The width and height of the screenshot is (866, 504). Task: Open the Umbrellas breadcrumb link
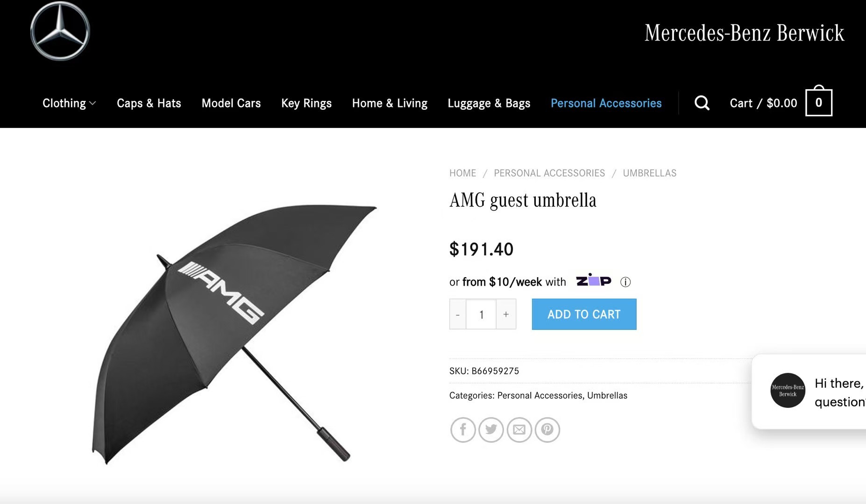coord(649,173)
